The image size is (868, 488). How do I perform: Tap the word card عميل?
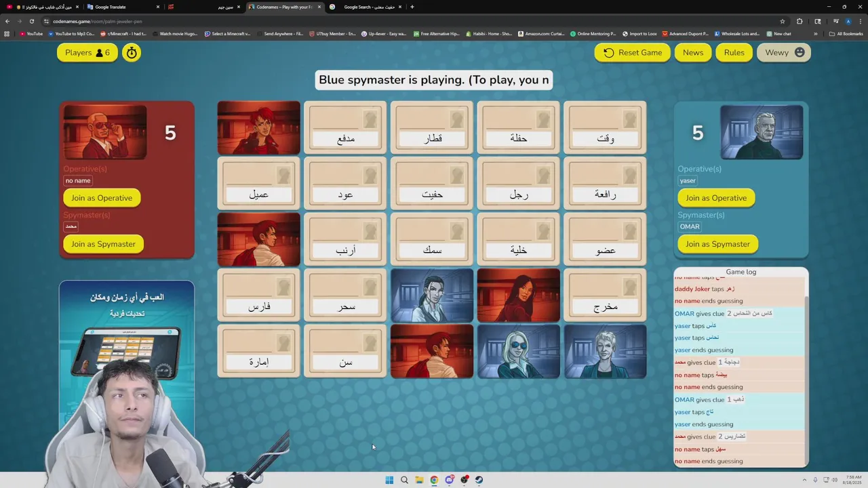pyautogui.click(x=258, y=184)
